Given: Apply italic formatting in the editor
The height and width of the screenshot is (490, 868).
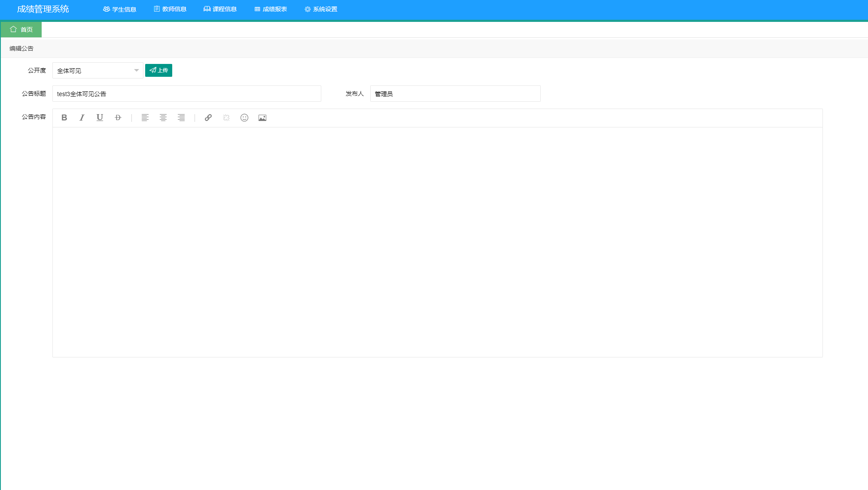Looking at the screenshot, I should [x=82, y=118].
